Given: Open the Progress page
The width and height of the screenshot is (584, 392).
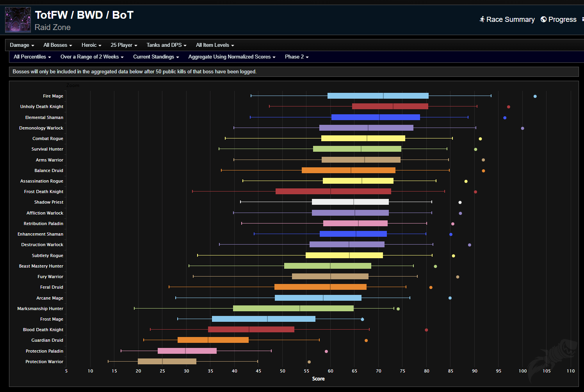Looking at the screenshot, I should [562, 20].
